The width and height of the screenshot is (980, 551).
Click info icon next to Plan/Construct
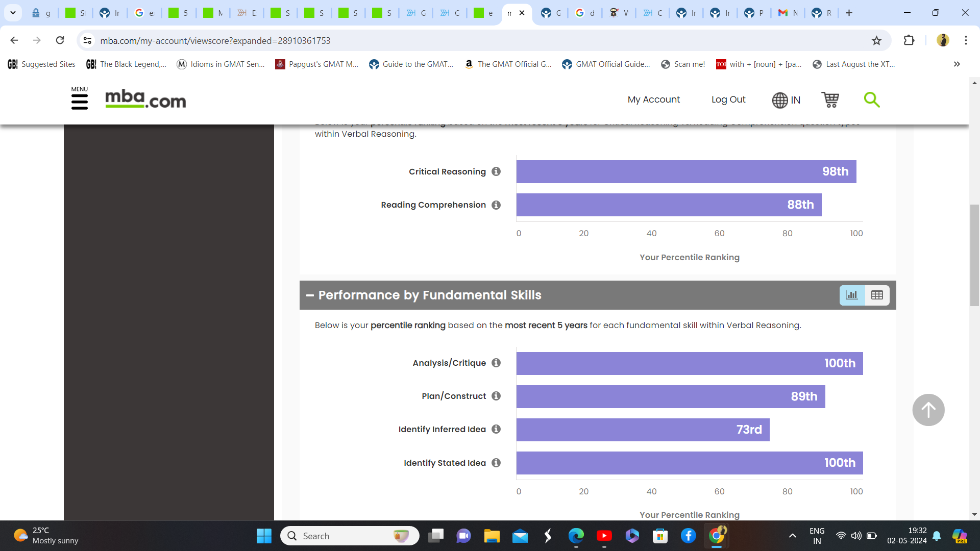point(496,396)
